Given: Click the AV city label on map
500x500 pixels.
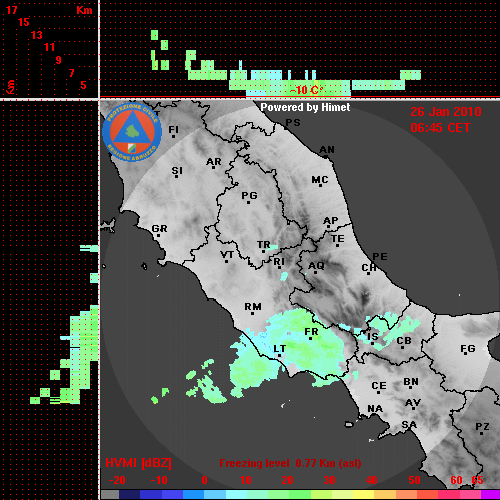Looking at the screenshot, I should point(413,403).
